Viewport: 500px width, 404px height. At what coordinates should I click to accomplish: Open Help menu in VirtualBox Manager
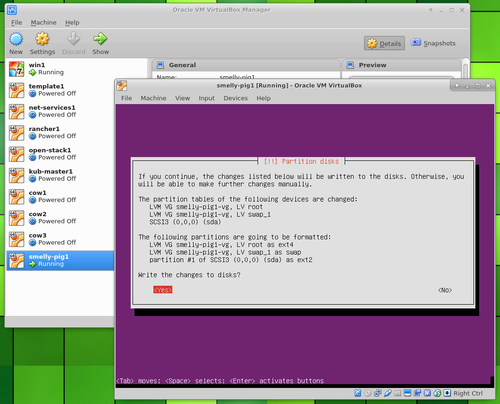coord(72,22)
